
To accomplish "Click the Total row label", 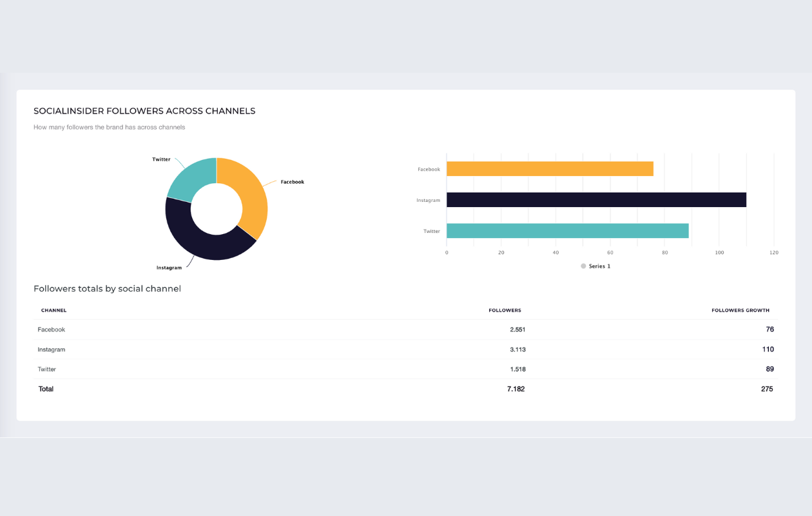I will pos(46,389).
